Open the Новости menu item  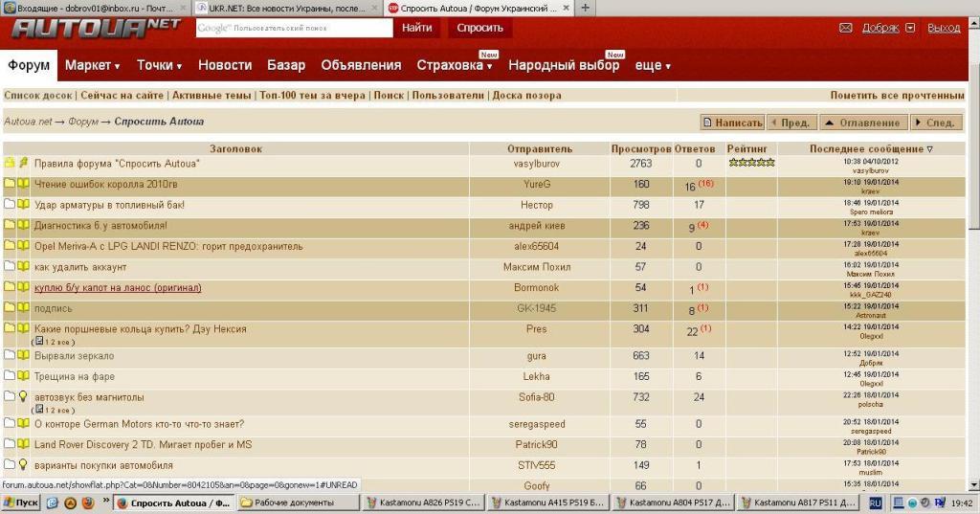[225, 66]
